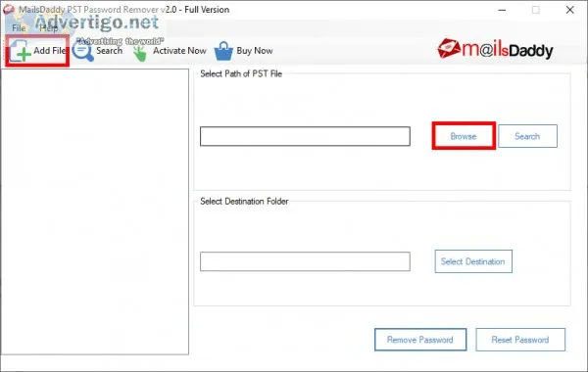Click the Add File plus icon

tap(21, 51)
